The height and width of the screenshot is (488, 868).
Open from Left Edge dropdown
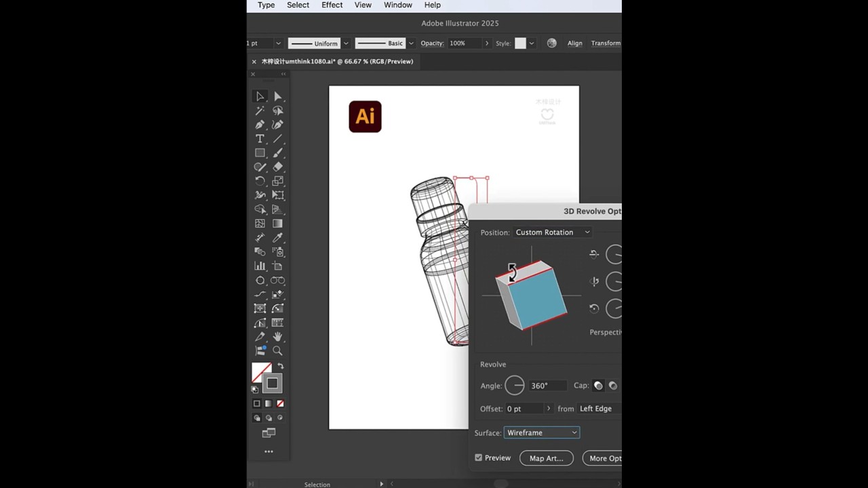599,409
